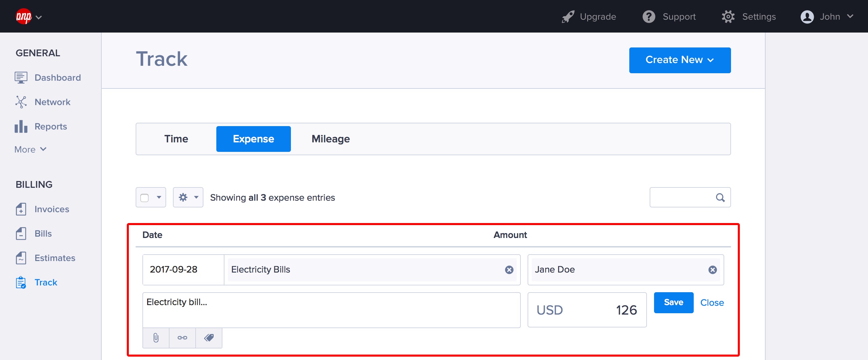Save the expense entry
The width and height of the screenshot is (868, 360).
(x=673, y=302)
